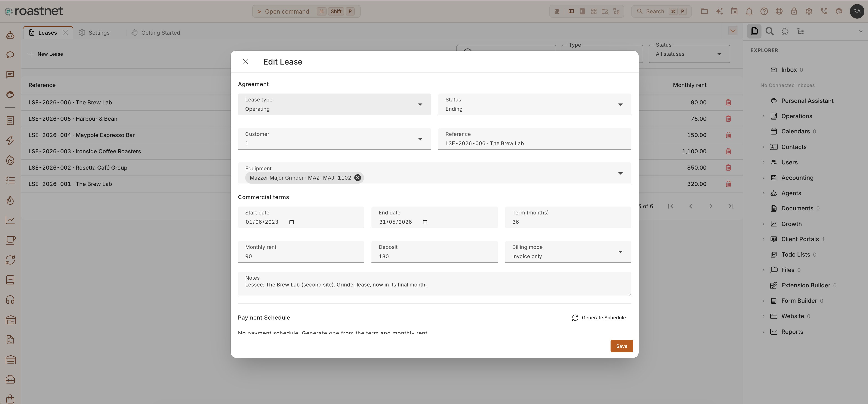Click New Lease button
868x404 pixels.
point(46,54)
